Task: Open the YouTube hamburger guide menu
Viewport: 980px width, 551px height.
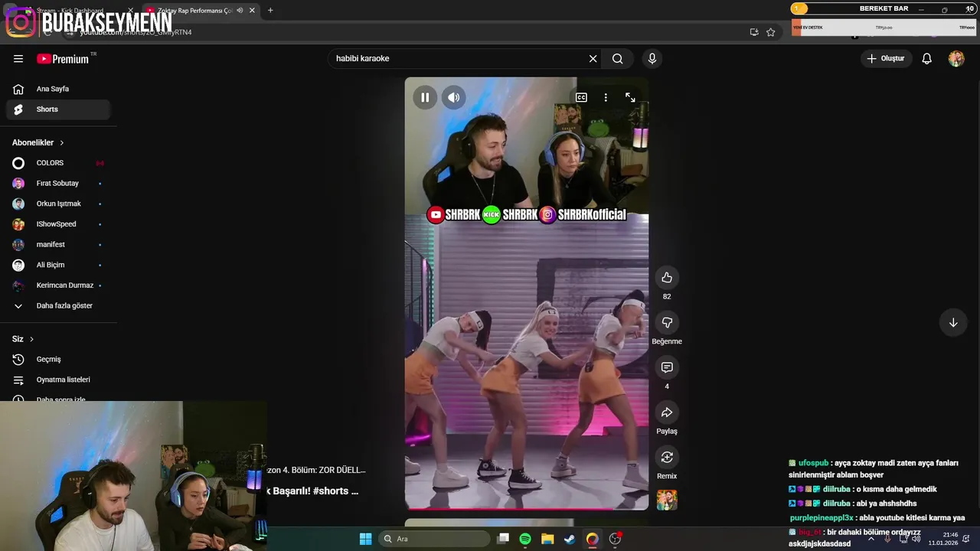Action: 18,59
